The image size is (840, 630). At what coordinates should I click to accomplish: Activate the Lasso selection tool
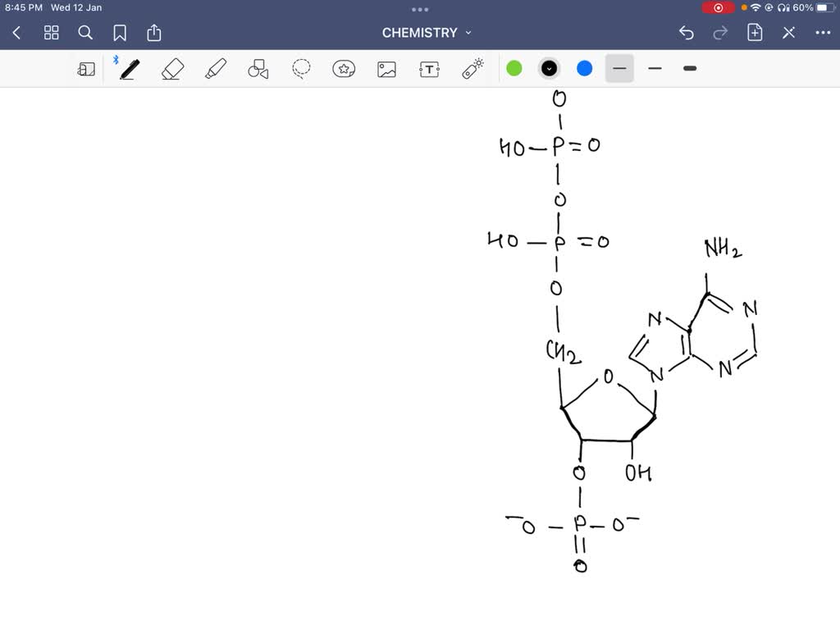pyautogui.click(x=300, y=69)
